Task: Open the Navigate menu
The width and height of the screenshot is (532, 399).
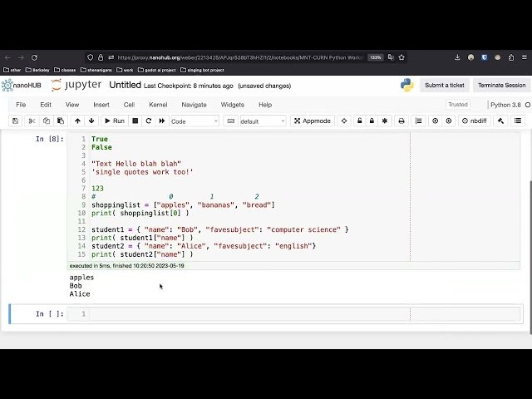Action: click(194, 105)
